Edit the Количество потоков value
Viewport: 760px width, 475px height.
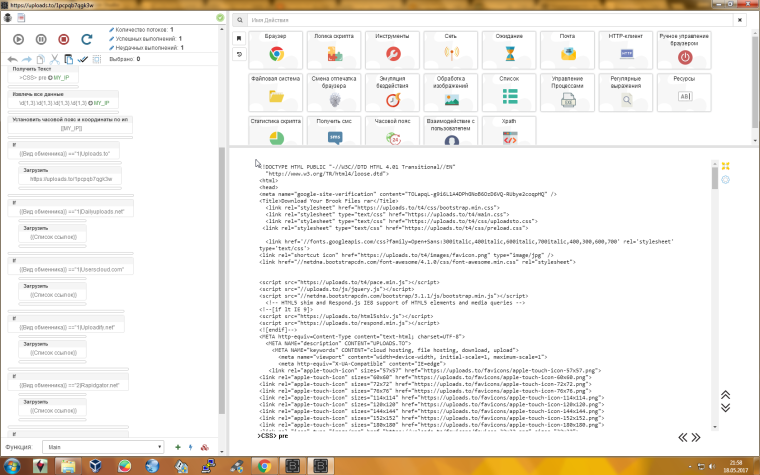click(x=171, y=31)
